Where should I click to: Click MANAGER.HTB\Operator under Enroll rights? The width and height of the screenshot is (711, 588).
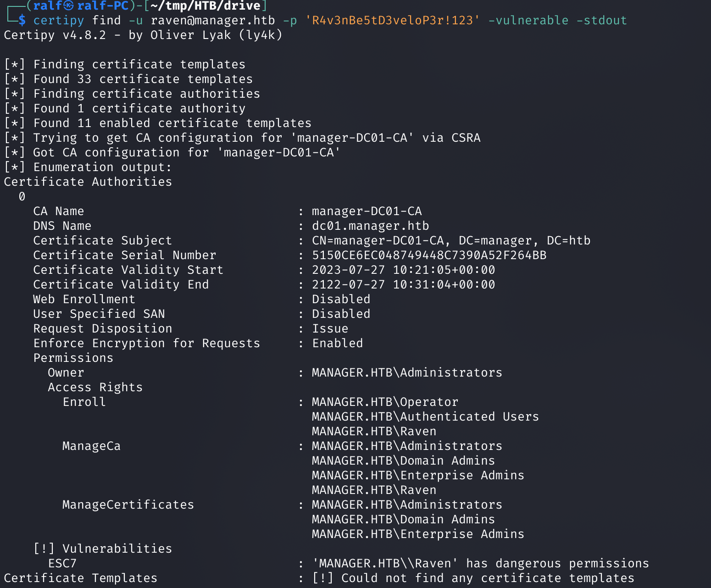pos(385,402)
